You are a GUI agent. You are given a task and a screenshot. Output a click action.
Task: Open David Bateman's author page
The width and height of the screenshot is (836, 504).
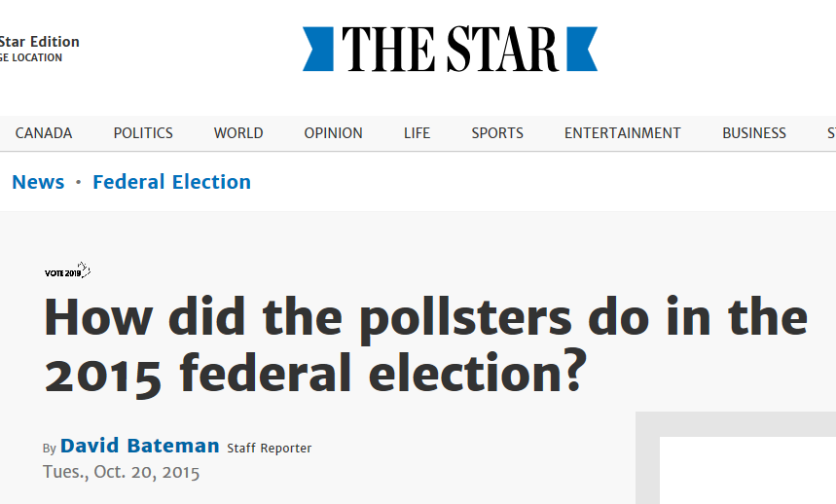140,447
